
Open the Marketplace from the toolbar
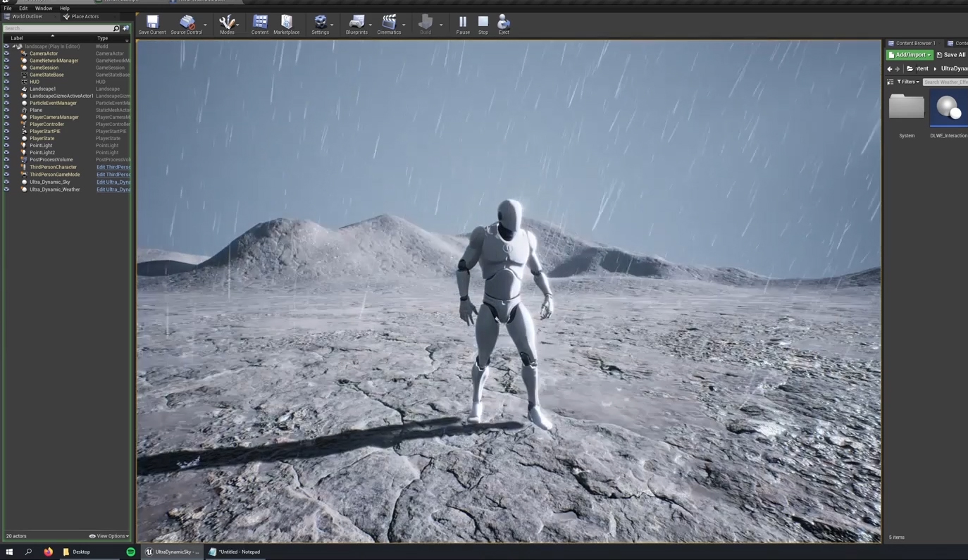tap(286, 24)
